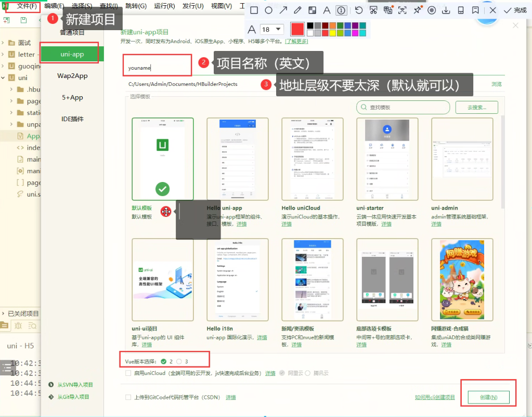Image resolution: width=532 pixels, height=417 pixels.
Task: Click the bug debug icon in bottom panel
Action: [x=18, y=326]
